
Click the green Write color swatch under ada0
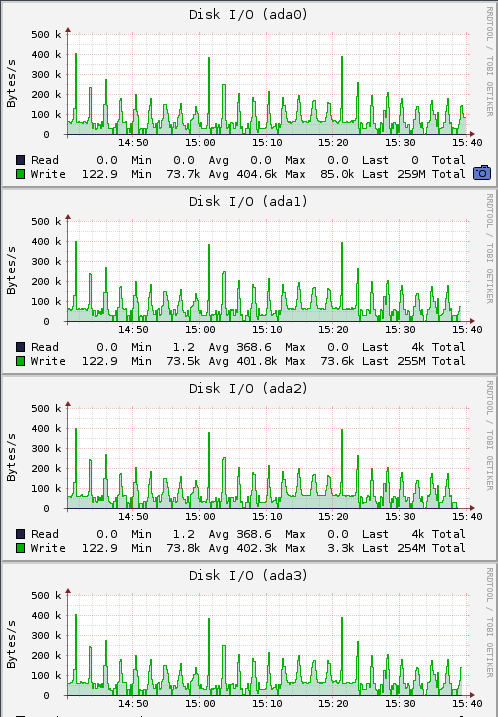[20, 174]
